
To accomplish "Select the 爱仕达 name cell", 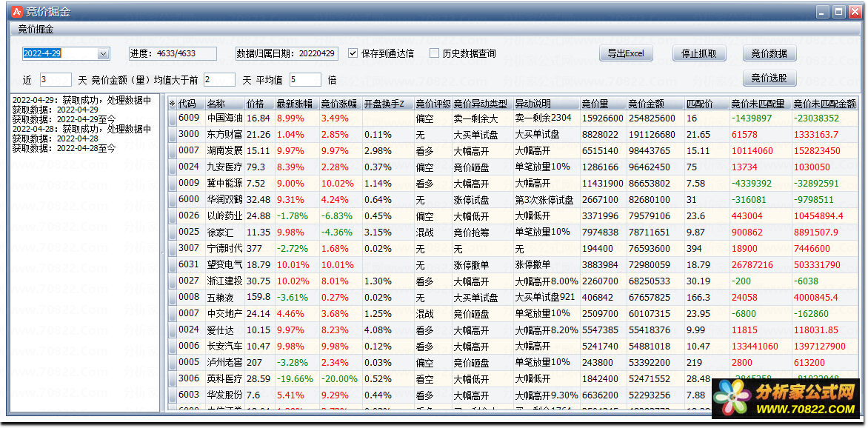I will pyautogui.click(x=224, y=330).
